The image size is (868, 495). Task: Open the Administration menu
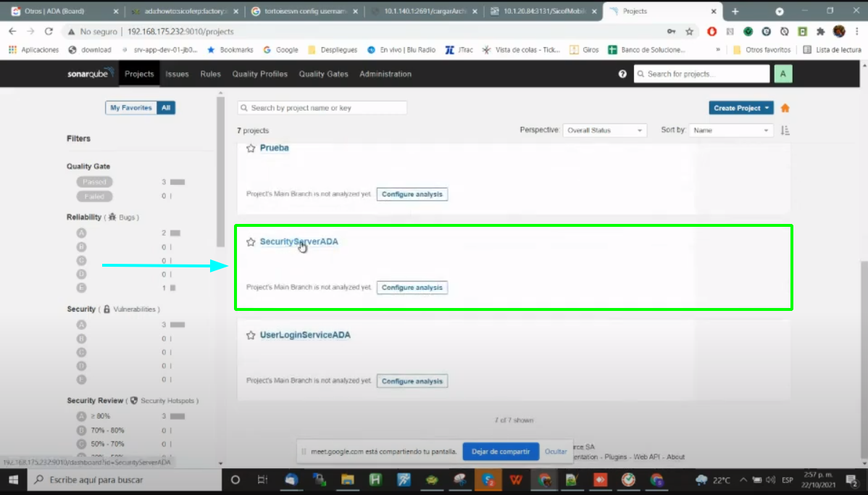(385, 74)
